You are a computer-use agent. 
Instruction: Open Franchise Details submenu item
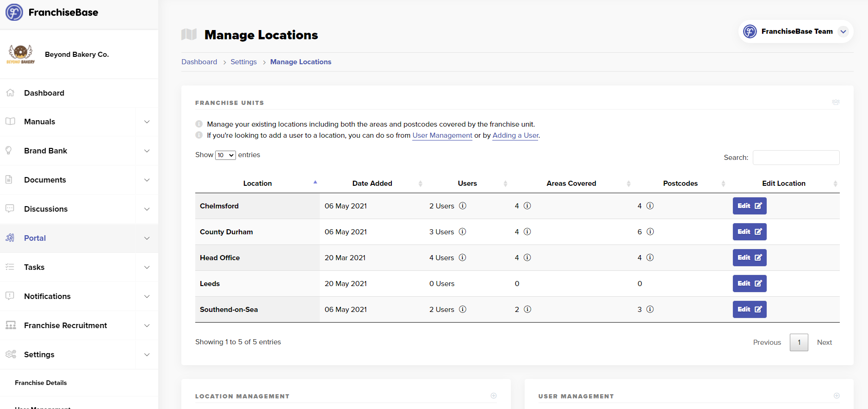point(41,383)
